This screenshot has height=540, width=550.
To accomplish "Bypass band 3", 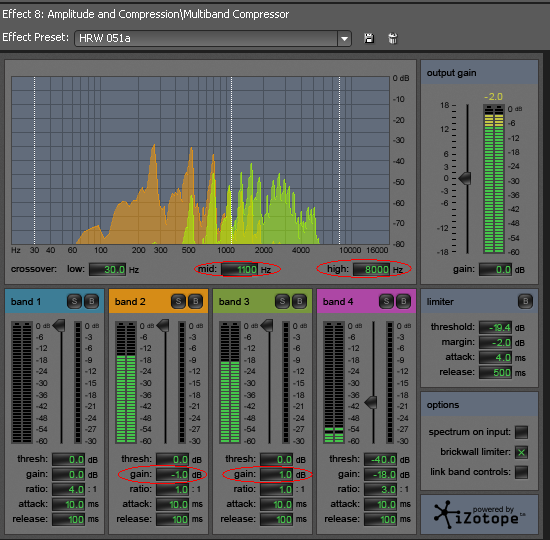I will pyautogui.click(x=300, y=301).
